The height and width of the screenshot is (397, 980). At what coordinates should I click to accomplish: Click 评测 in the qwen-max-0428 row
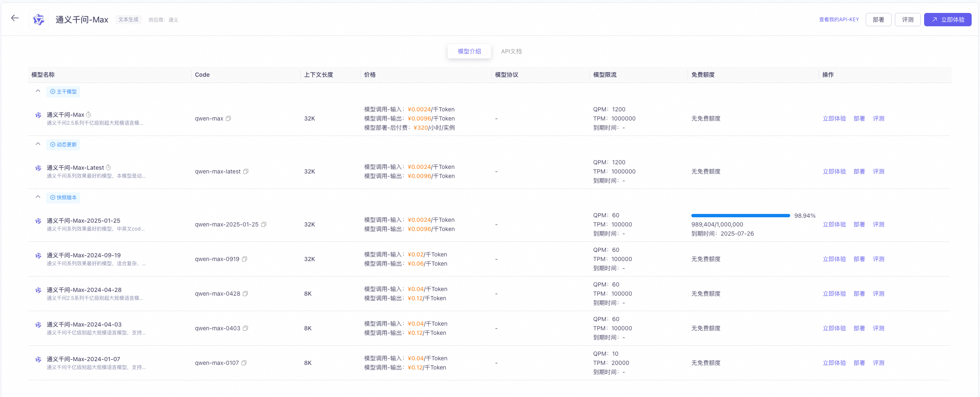[879, 294]
